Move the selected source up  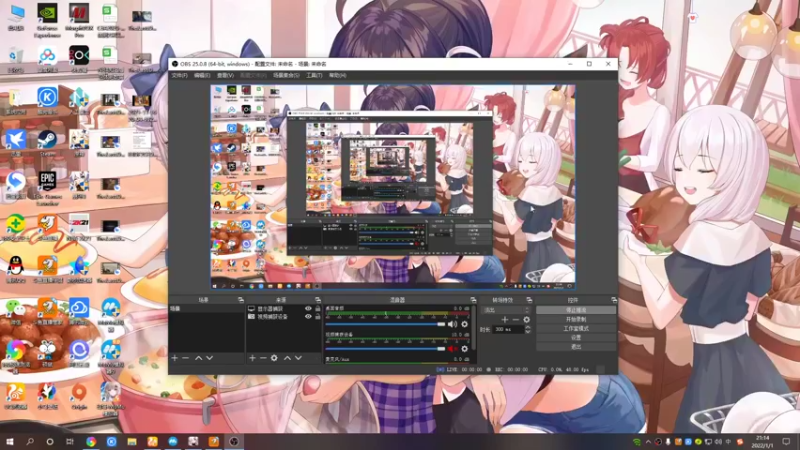[287, 358]
